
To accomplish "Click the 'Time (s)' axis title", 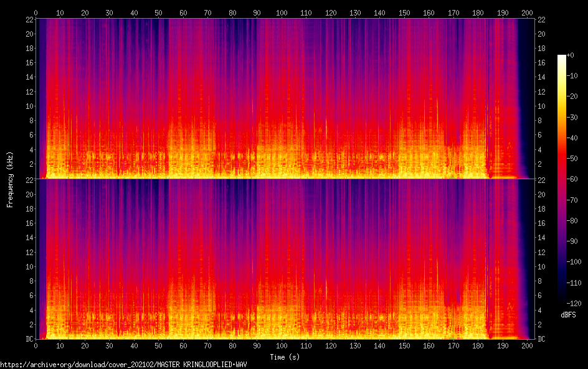I will pyautogui.click(x=285, y=357).
